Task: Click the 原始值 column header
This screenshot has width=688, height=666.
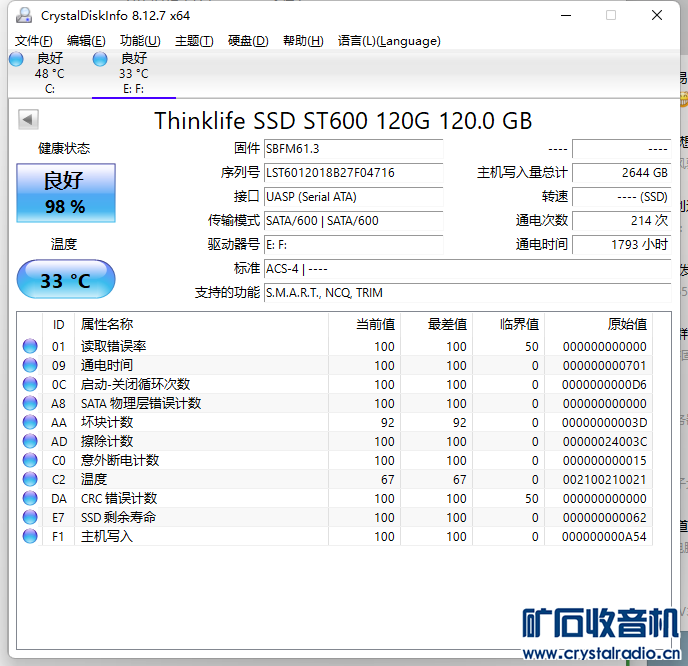Action: click(x=598, y=325)
